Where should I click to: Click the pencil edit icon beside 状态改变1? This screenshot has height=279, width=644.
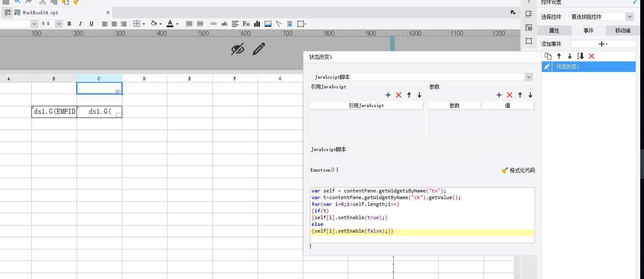(x=546, y=67)
